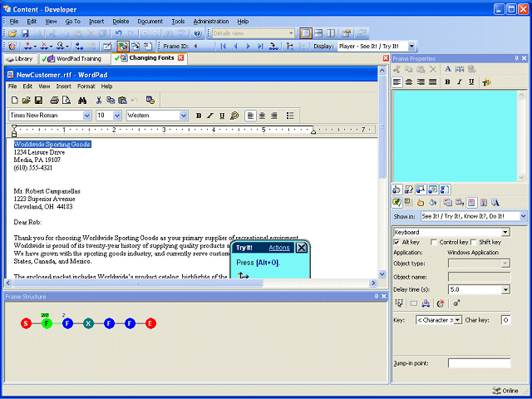Toggle the hand pointer action icon in Frame Properties

pyautogui.click(x=397, y=190)
